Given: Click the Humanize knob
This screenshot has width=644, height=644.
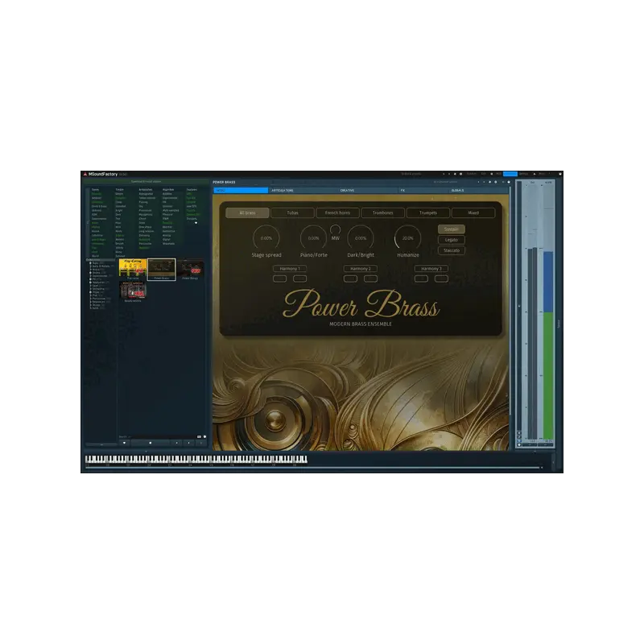Looking at the screenshot, I should click(408, 238).
